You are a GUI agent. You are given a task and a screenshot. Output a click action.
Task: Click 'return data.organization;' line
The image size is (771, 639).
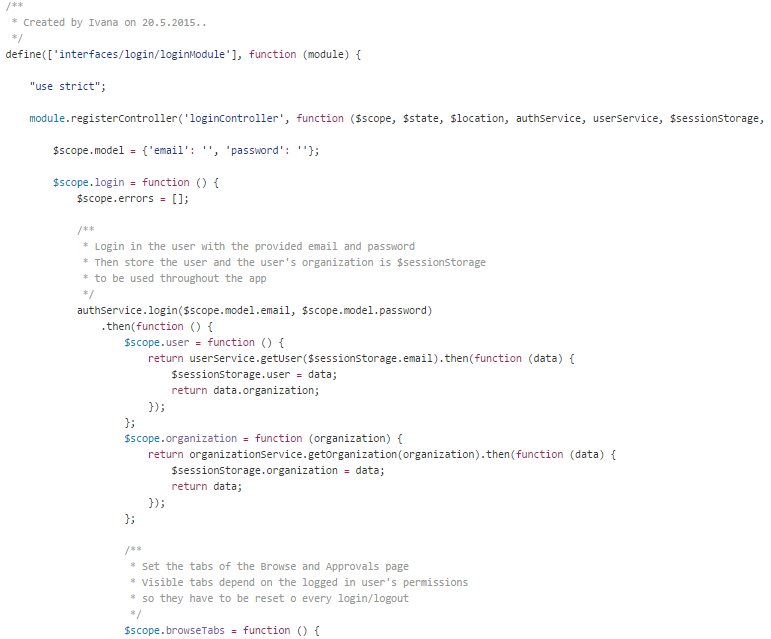tap(245, 390)
